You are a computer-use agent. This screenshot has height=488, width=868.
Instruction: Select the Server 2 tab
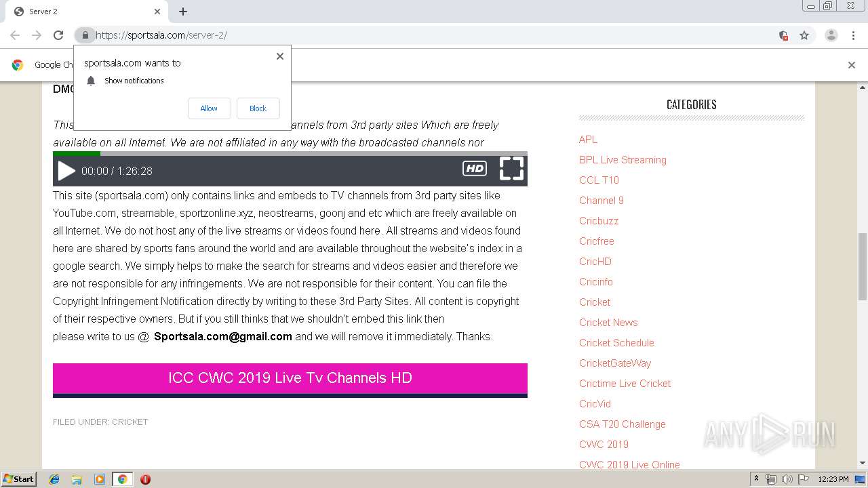coord(87,12)
